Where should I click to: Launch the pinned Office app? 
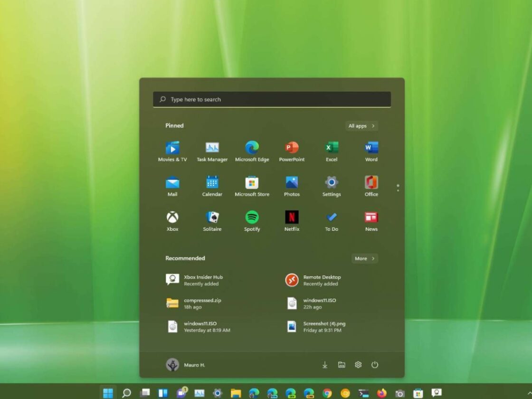[x=371, y=186]
